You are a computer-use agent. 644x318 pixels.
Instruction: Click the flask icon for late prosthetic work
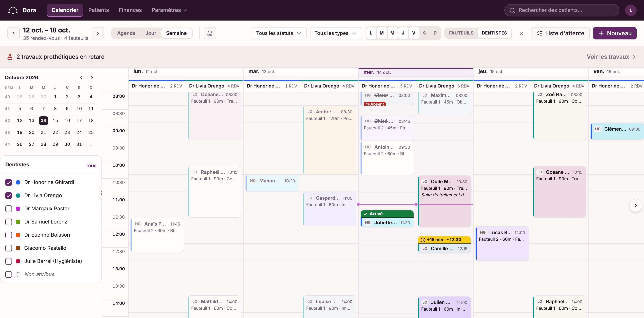point(10,57)
